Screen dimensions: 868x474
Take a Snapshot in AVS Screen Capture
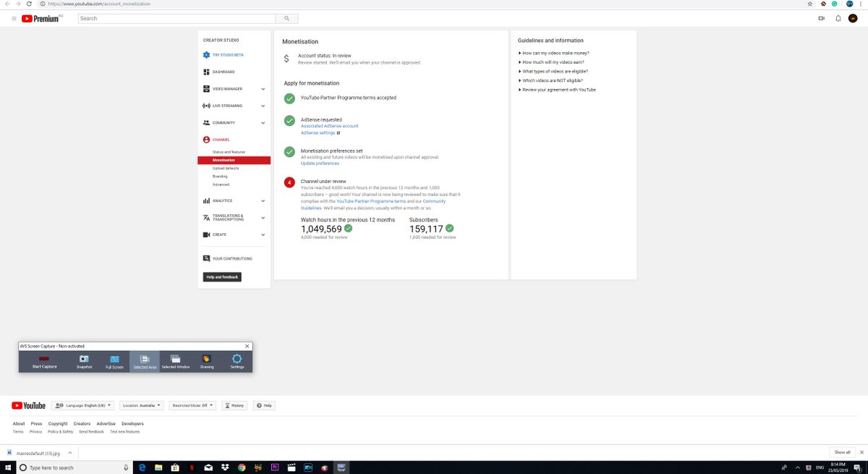(x=85, y=360)
